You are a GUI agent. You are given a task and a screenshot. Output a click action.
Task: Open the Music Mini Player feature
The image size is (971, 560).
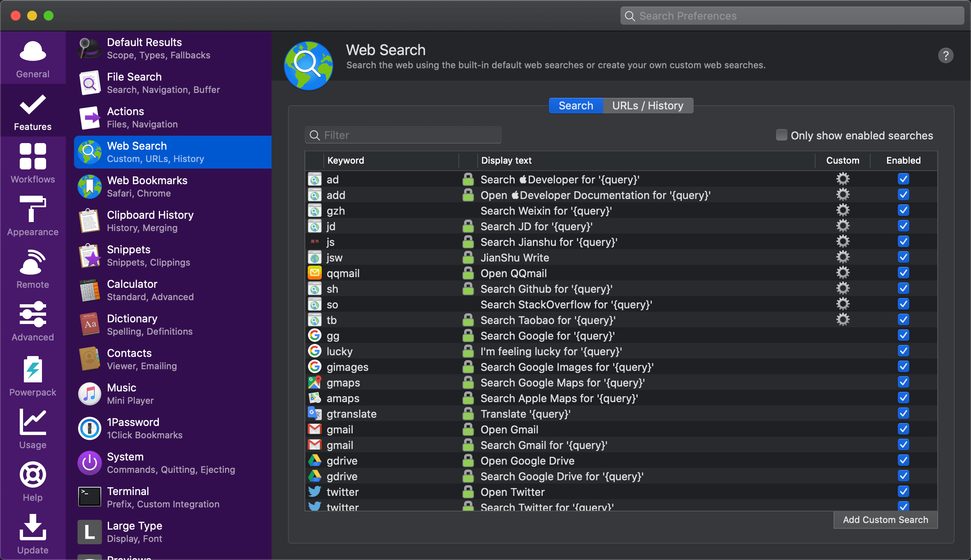pos(173,394)
